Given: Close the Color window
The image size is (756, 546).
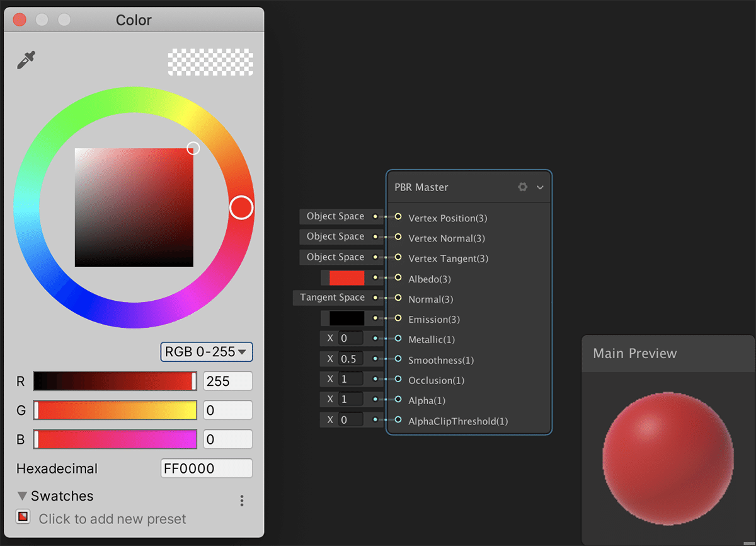Looking at the screenshot, I should click(20, 20).
